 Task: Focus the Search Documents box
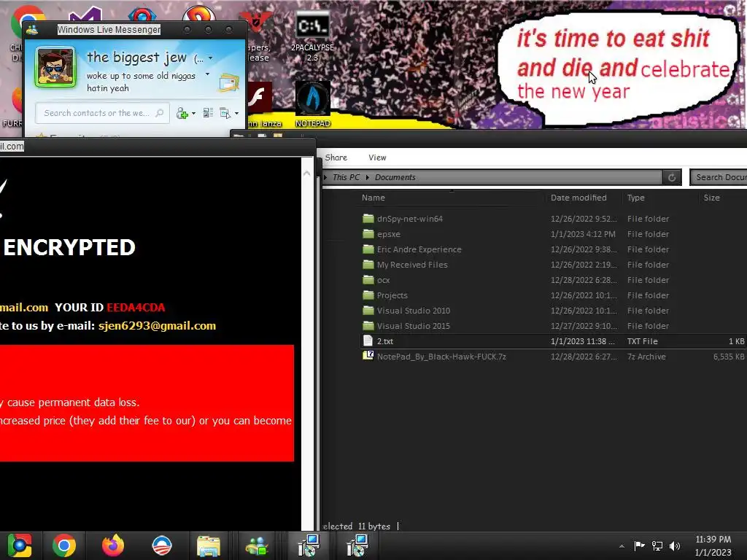tap(719, 177)
